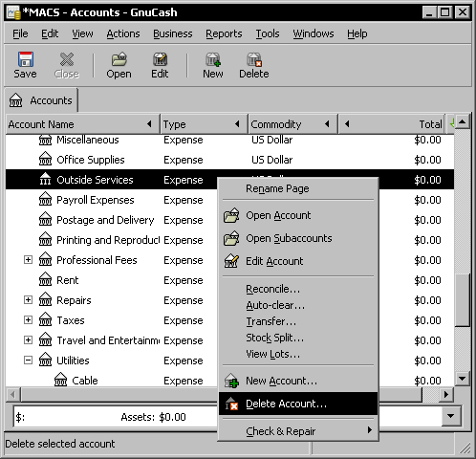Select View Lots... from context menu
The width and height of the screenshot is (476, 459).
click(x=298, y=354)
